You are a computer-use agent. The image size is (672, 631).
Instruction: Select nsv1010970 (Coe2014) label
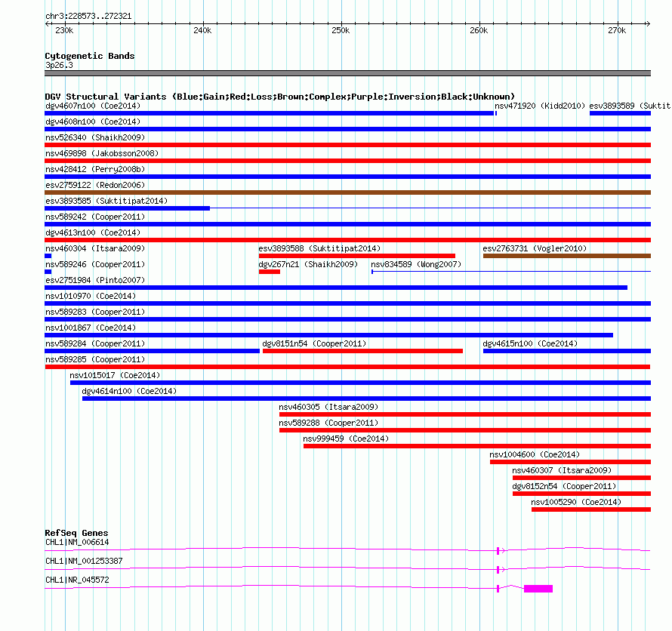[x=91, y=296]
